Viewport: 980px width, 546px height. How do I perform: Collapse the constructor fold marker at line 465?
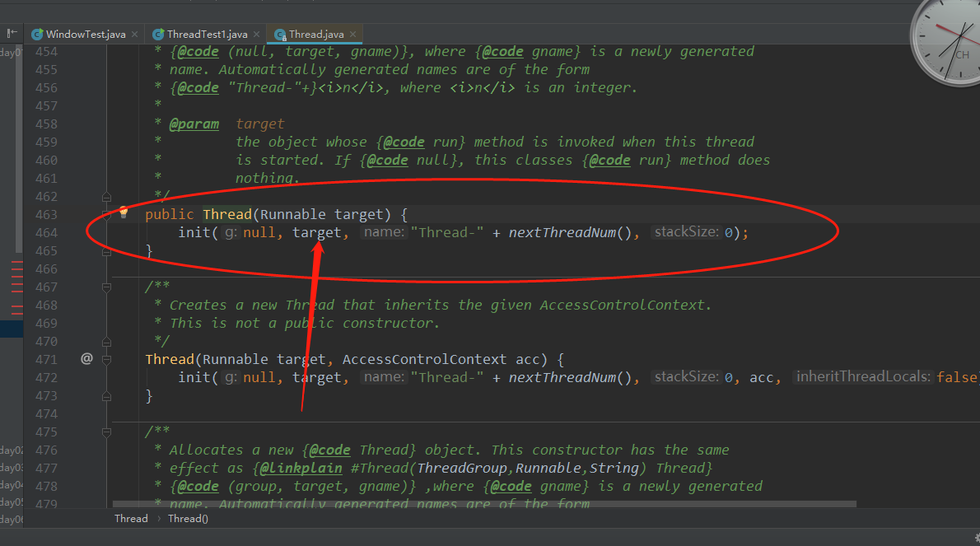pyautogui.click(x=106, y=251)
